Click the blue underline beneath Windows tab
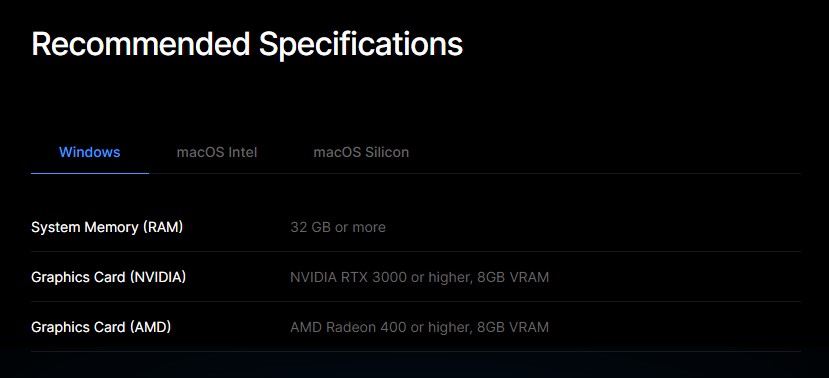The height and width of the screenshot is (378, 829). (x=90, y=173)
